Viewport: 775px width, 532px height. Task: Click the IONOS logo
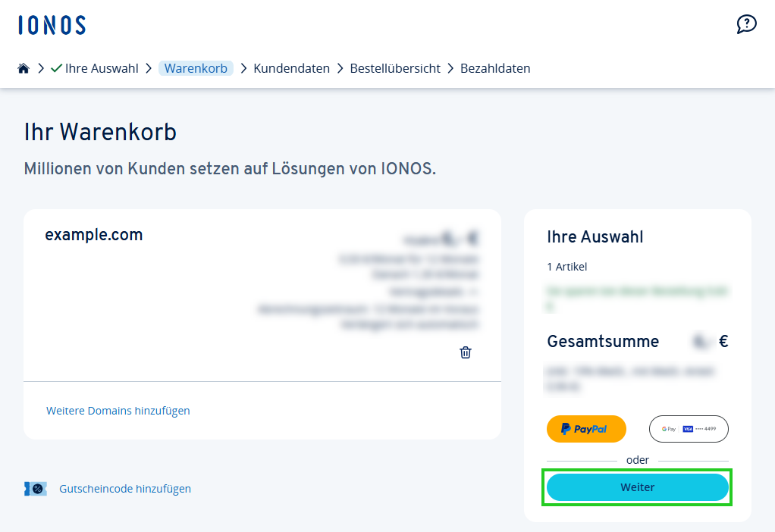52,25
